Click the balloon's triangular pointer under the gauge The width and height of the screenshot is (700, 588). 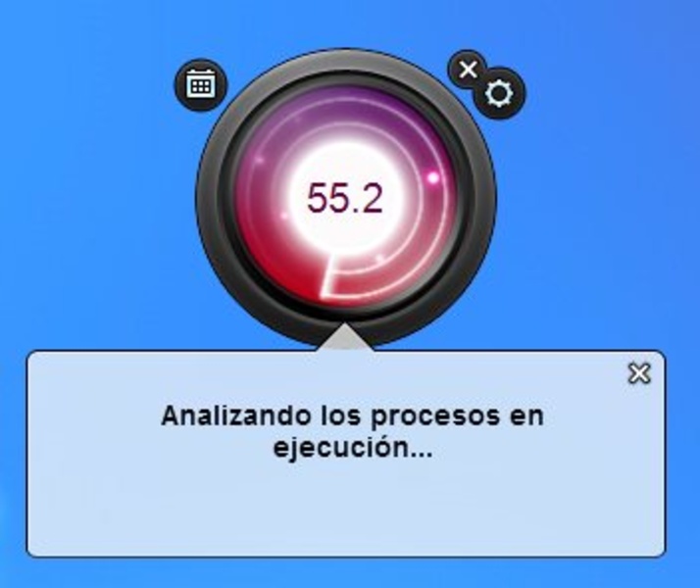point(345,338)
